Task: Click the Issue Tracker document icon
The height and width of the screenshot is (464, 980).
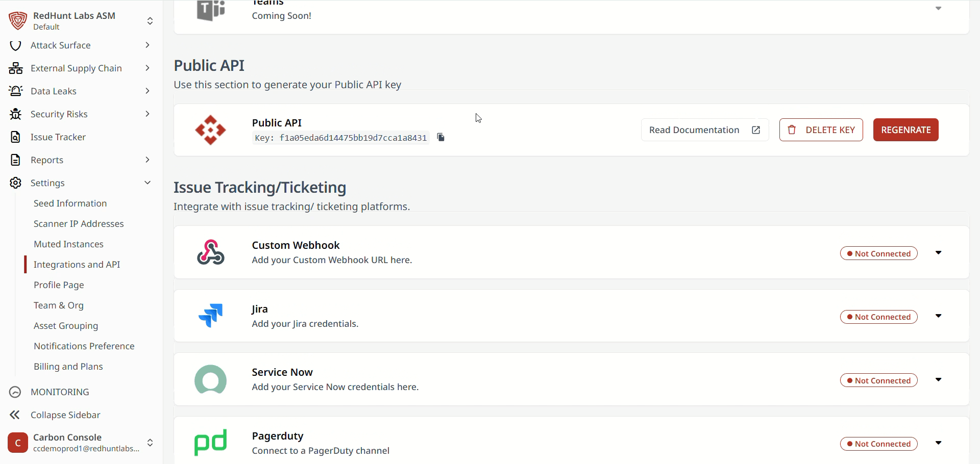Action: point(15,137)
